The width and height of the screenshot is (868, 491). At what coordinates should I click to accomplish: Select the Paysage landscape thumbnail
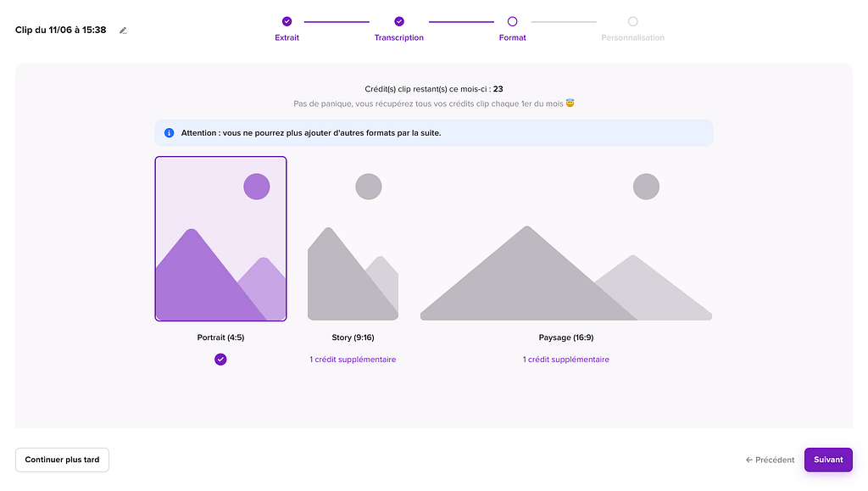point(565,238)
